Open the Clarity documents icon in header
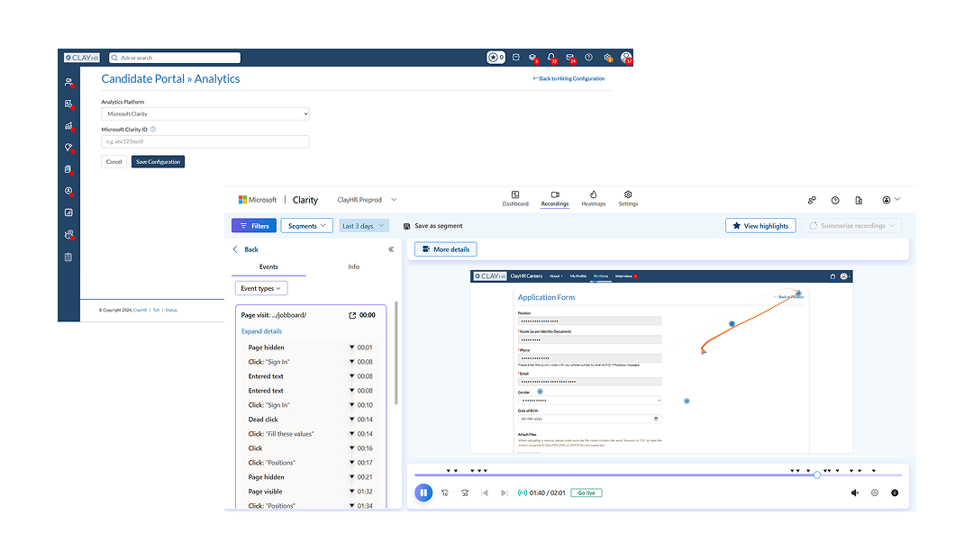The image size is (973, 560). point(859,200)
